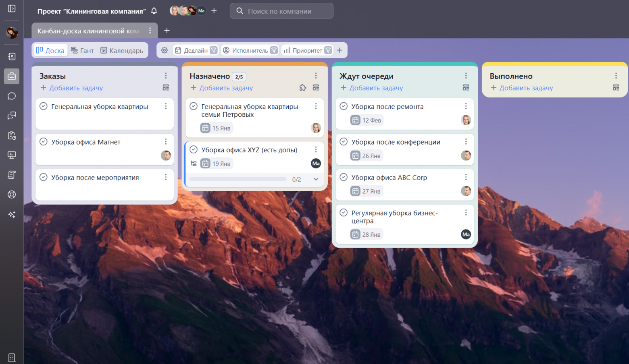Click card view icon in Заказы column

[166, 88]
